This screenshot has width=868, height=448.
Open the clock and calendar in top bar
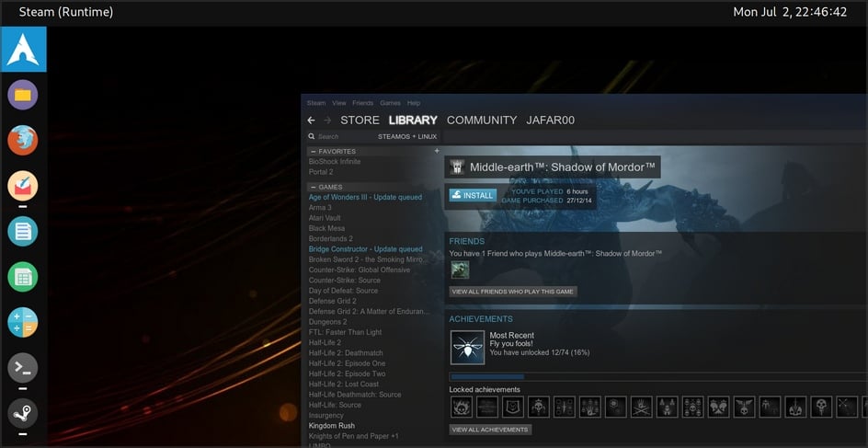[x=790, y=12]
